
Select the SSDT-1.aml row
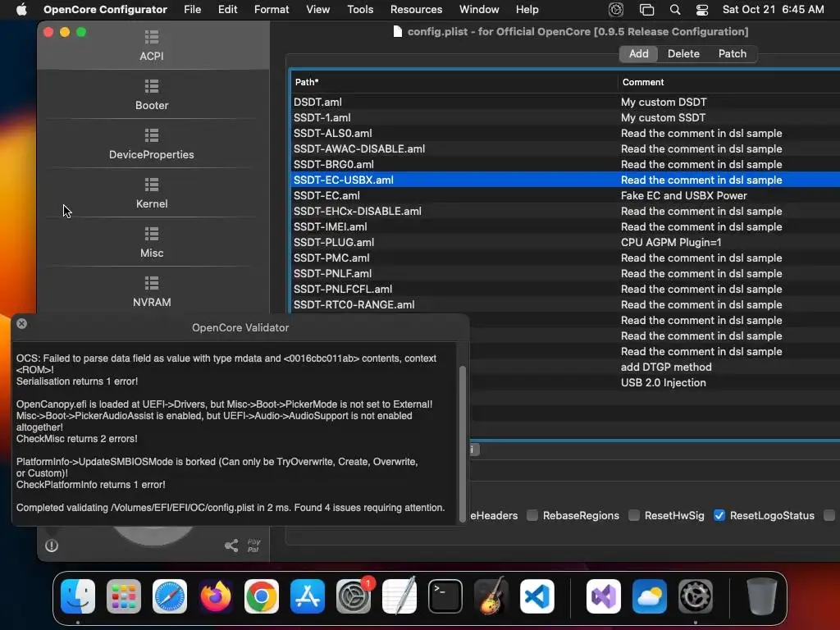click(565, 117)
